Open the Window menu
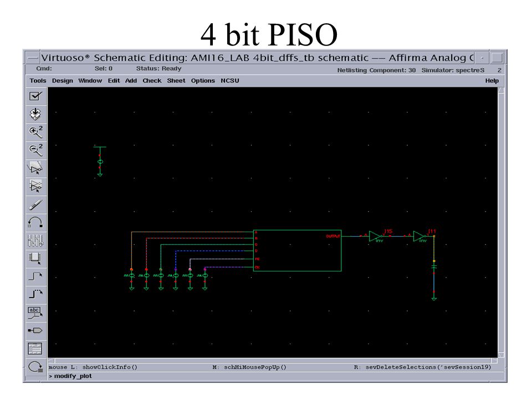The width and height of the screenshot is (532, 399). pyautogui.click(x=90, y=81)
